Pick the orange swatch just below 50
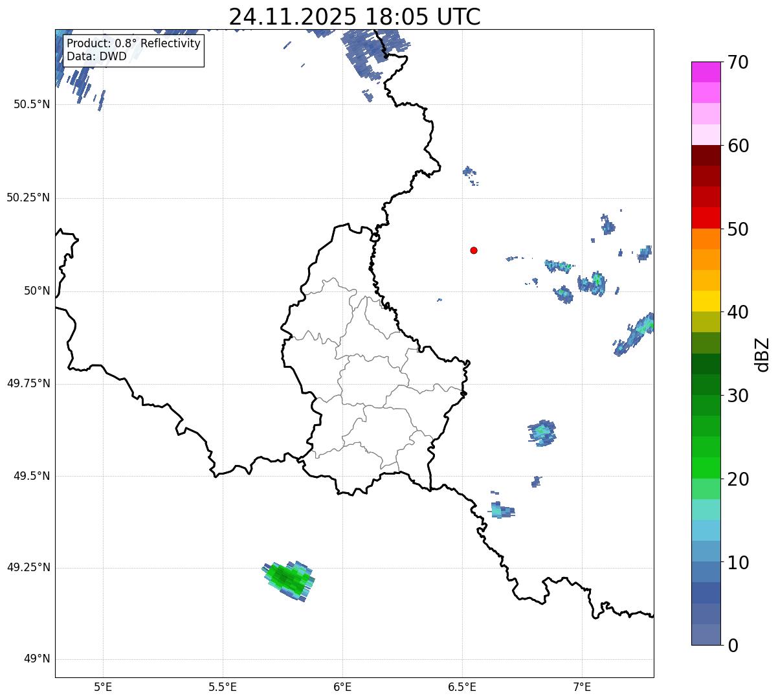The height and width of the screenshot is (700, 778). (706, 239)
